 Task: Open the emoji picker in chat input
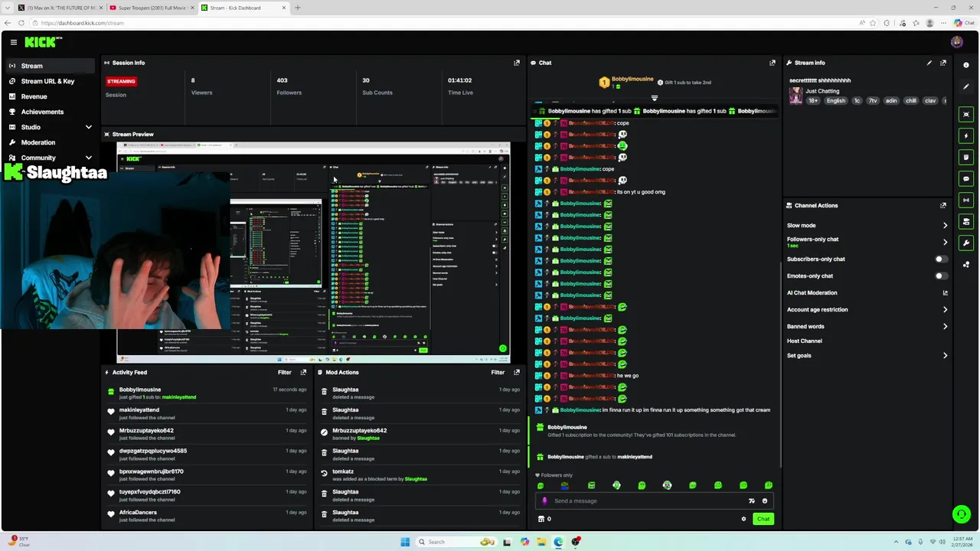764,500
